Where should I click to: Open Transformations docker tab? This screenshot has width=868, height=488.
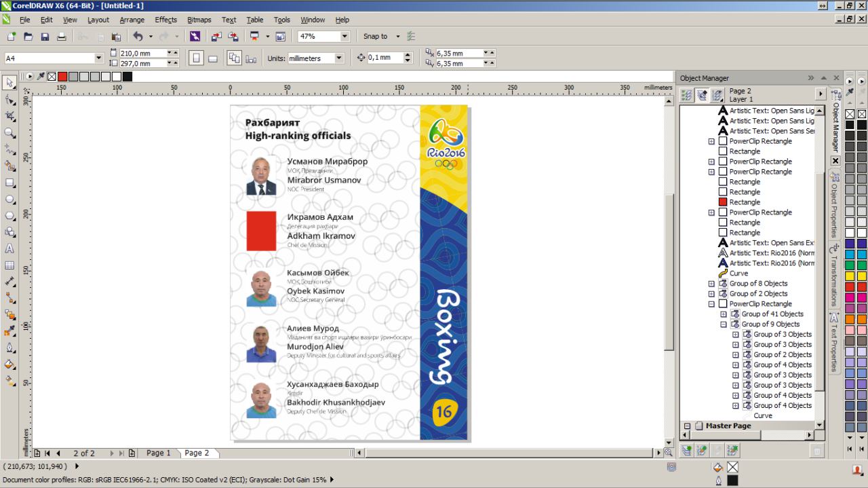835,275
